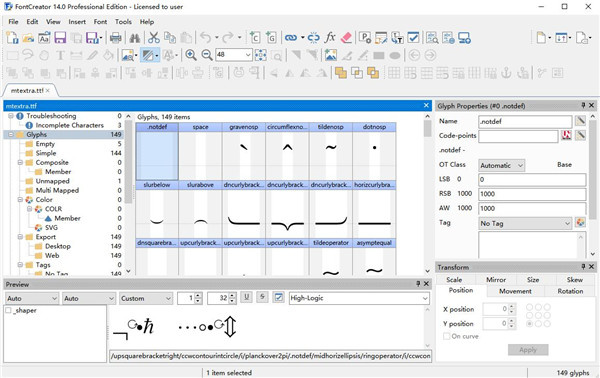Collapse the Troubleshooting tree node
600x378 pixels.
pos(11,116)
